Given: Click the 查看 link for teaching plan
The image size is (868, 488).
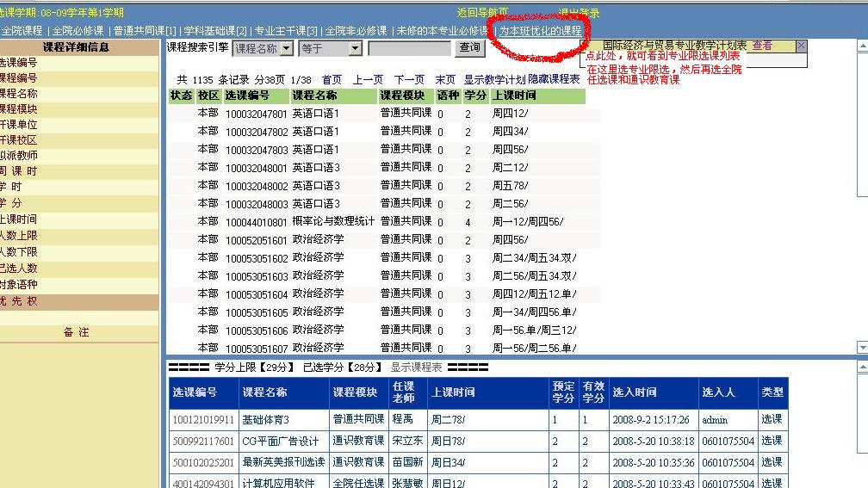Looking at the screenshot, I should tap(762, 46).
